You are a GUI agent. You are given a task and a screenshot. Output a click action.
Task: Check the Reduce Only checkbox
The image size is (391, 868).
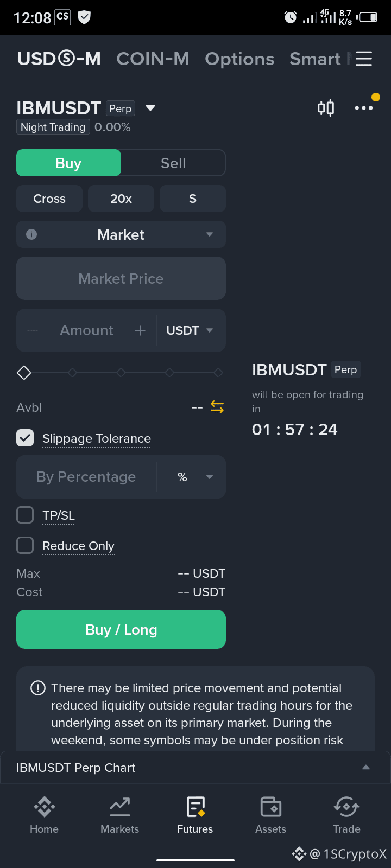pos(25,545)
